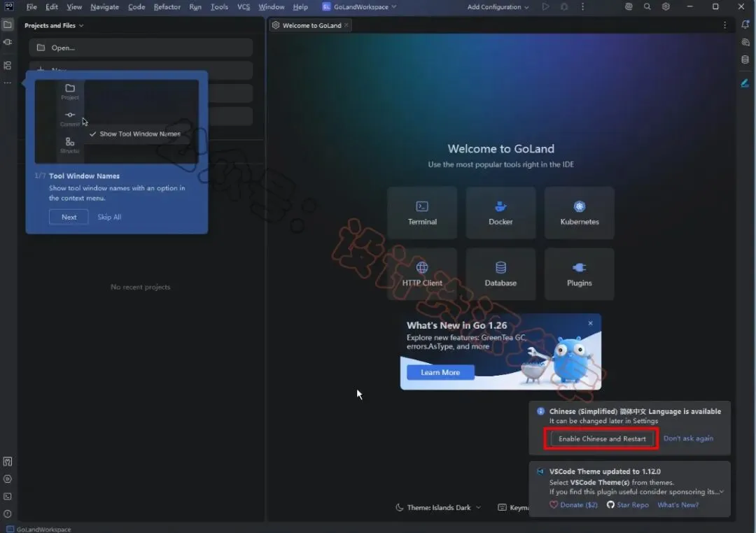
Task: Open the Help menu
Action: tap(300, 7)
